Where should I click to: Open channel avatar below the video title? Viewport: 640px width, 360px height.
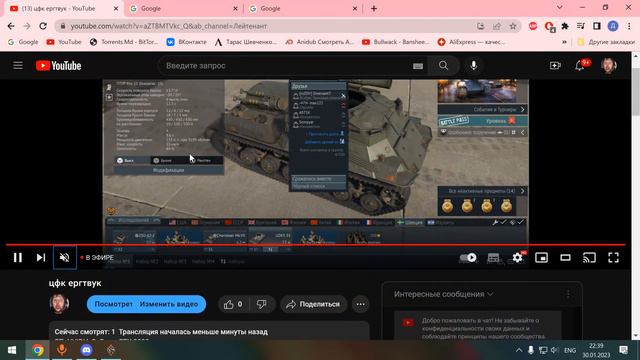[x=59, y=304]
